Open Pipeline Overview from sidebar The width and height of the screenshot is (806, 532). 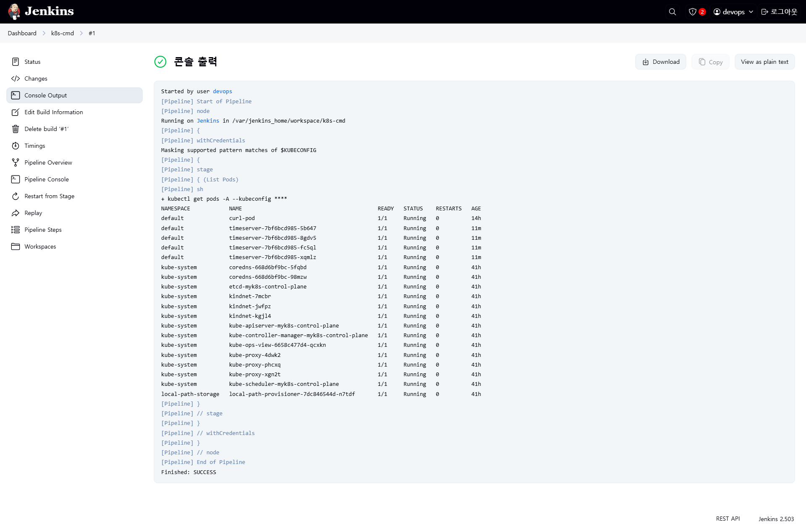48,162
